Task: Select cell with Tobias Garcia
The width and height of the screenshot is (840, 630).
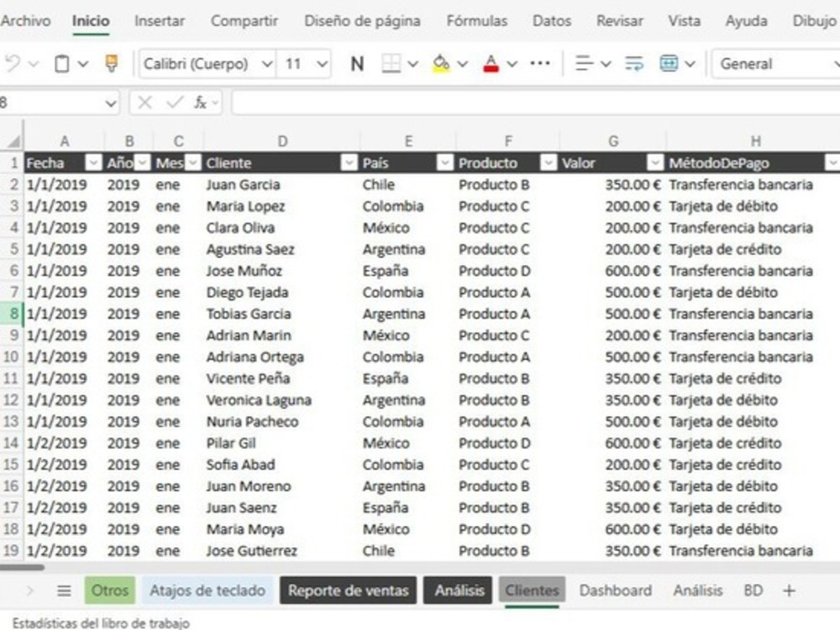Action: (281, 314)
